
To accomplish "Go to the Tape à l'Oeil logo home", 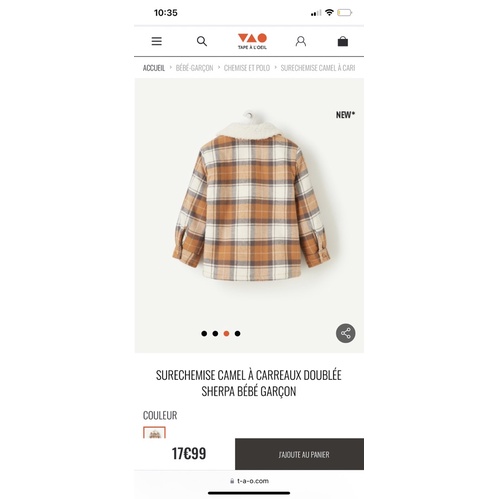I will (x=252, y=41).
